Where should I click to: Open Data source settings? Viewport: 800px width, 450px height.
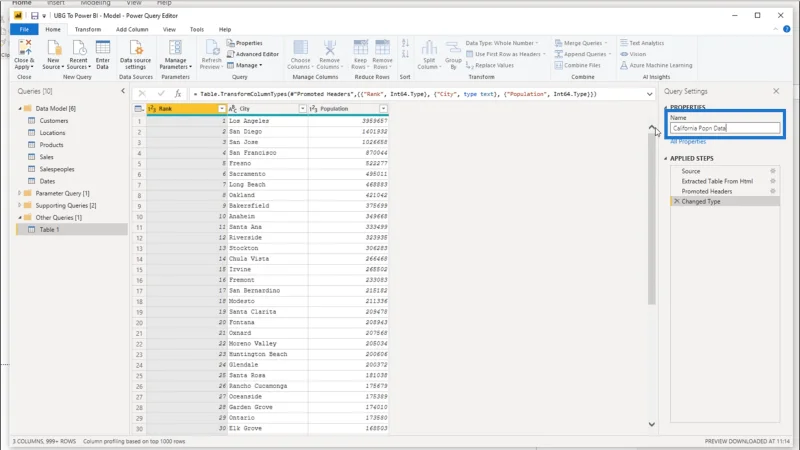point(135,55)
